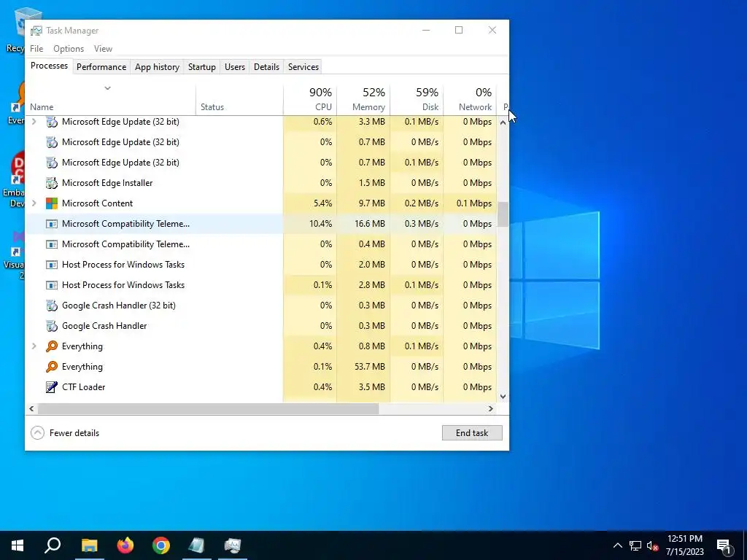This screenshot has height=560, width=747.
Task: Click the 16.6 MB memory value cell
Action: [363, 224]
